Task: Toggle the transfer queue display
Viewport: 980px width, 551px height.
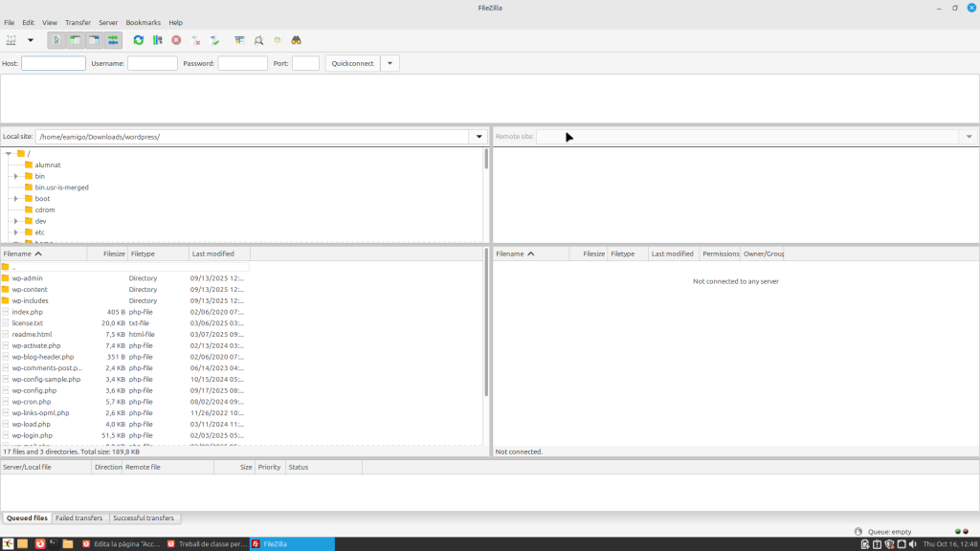Action: 113,40
